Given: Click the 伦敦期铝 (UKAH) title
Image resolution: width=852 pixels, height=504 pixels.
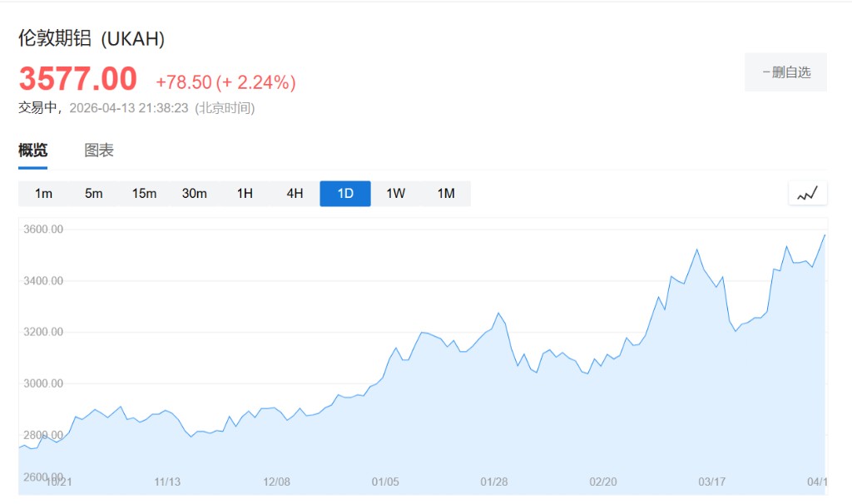Looking at the screenshot, I should [x=92, y=38].
